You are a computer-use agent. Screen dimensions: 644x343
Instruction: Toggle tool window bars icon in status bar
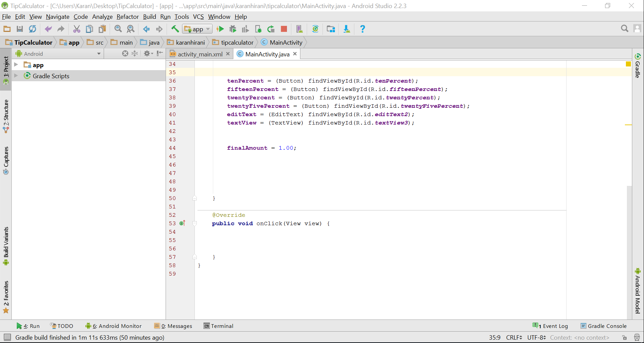7,337
